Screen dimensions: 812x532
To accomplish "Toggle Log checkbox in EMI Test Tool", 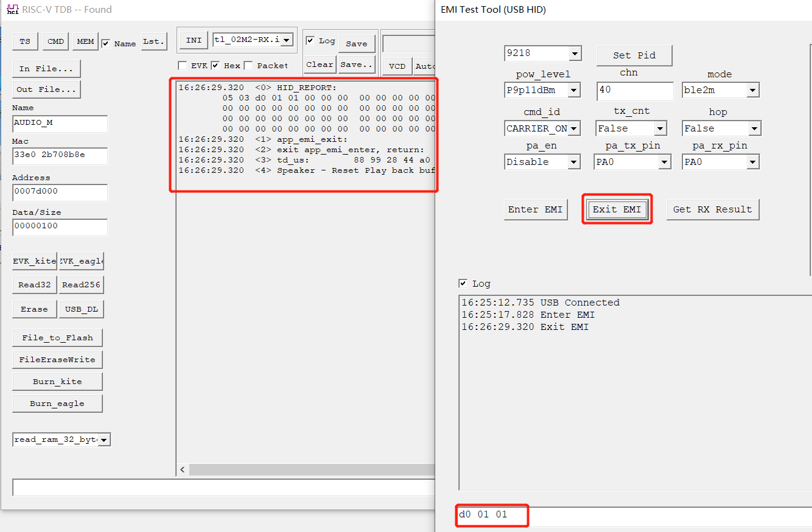I will pos(463,284).
